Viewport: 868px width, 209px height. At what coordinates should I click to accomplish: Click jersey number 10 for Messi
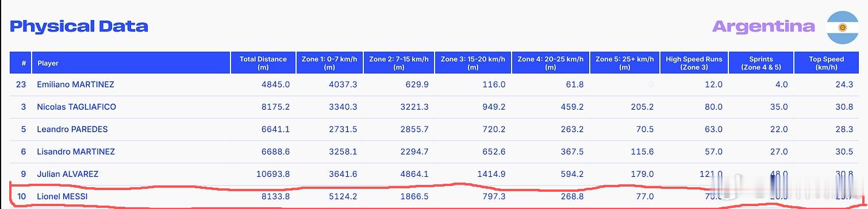[21, 196]
